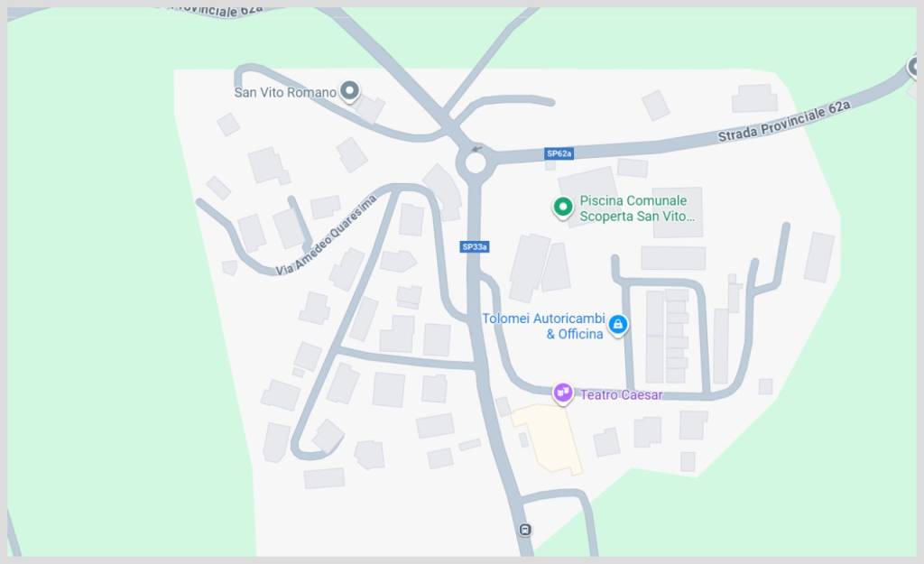
Task: Click the Strada Provinciale 62a street label
Action: click(x=784, y=122)
